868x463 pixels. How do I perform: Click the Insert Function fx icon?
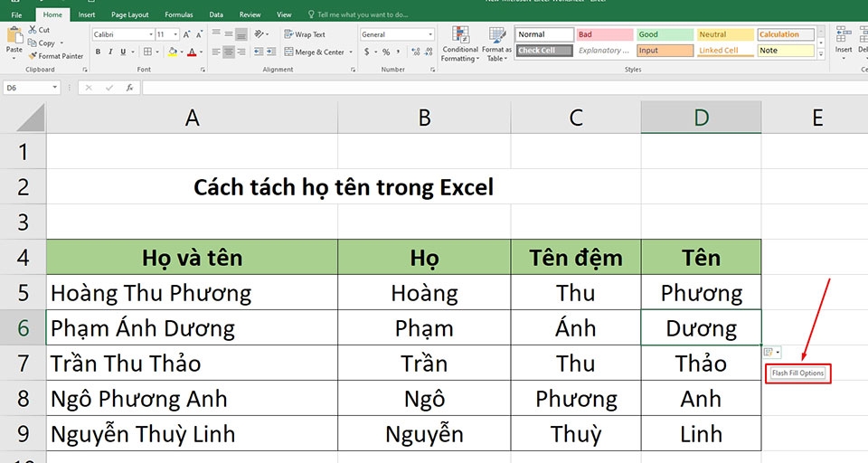pyautogui.click(x=129, y=88)
